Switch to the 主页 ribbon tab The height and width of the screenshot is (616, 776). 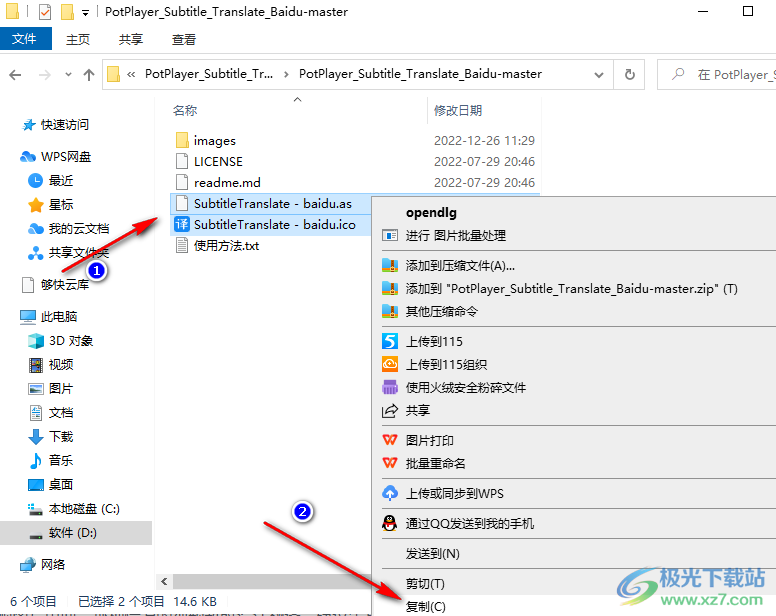(78, 39)
